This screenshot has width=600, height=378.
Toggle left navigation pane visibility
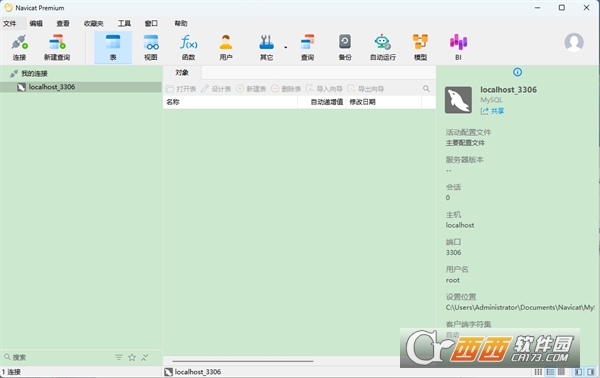click(x=578, y=372)
